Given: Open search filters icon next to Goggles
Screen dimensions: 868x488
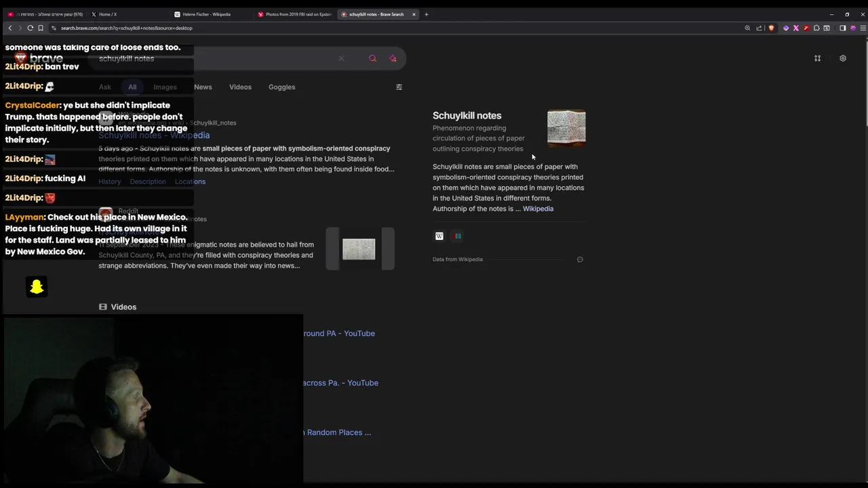Looking at the screenshot, I should pos(399,87).
